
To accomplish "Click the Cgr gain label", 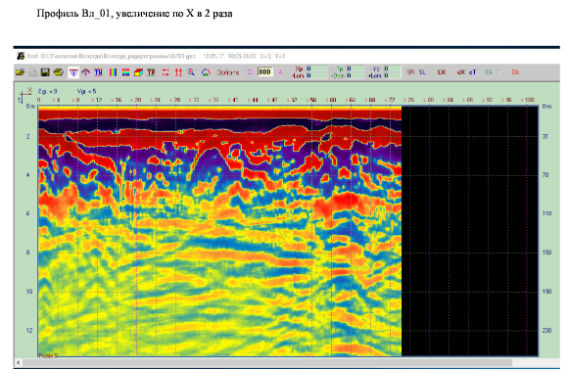I will point(48,92).
